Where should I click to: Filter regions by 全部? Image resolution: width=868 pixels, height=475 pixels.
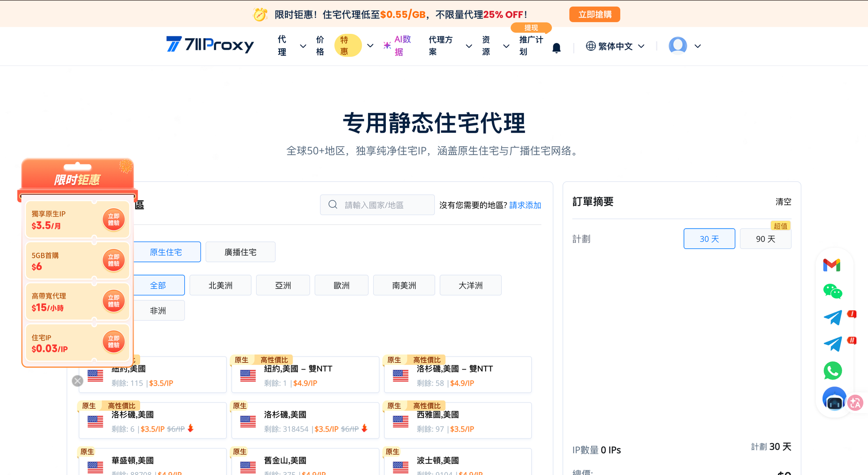click(x=159, y=285)
